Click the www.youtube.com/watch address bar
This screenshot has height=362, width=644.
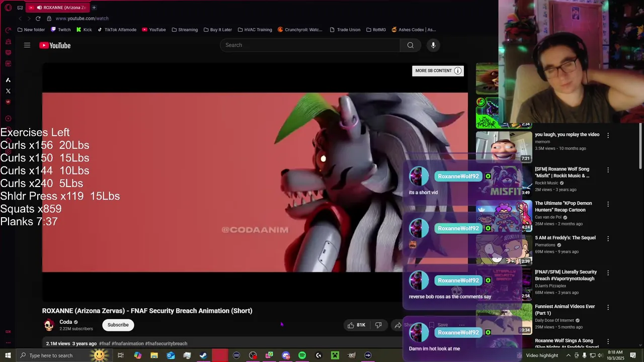point(82,19)
